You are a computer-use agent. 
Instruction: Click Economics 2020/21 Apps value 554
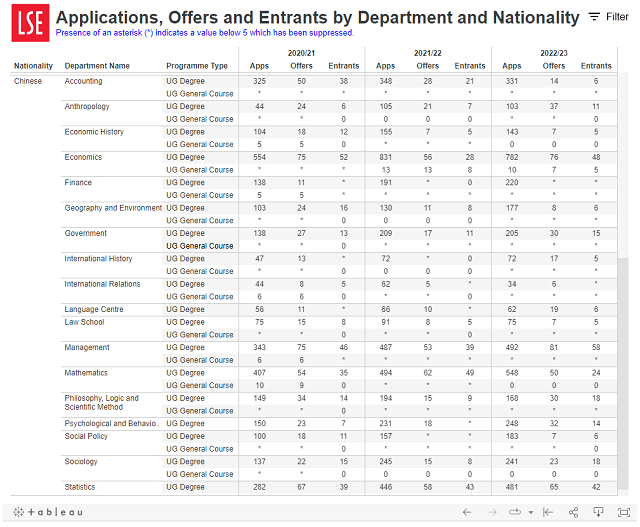coord(259,157)
